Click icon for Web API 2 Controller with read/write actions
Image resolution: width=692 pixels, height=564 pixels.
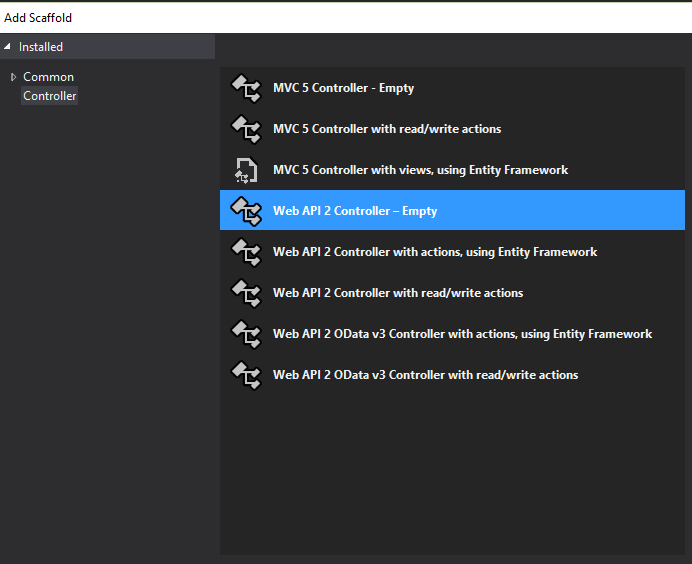246,293
